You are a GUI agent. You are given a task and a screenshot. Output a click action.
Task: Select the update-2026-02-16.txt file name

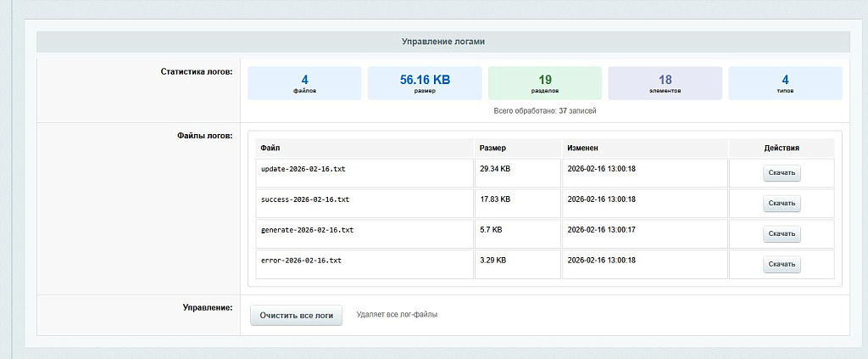click(x=303, y=169)
